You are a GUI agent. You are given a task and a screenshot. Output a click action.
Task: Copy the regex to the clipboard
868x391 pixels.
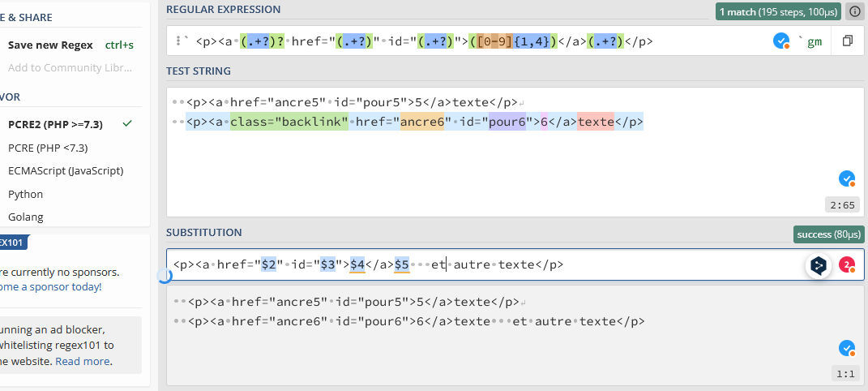point(847,41)
